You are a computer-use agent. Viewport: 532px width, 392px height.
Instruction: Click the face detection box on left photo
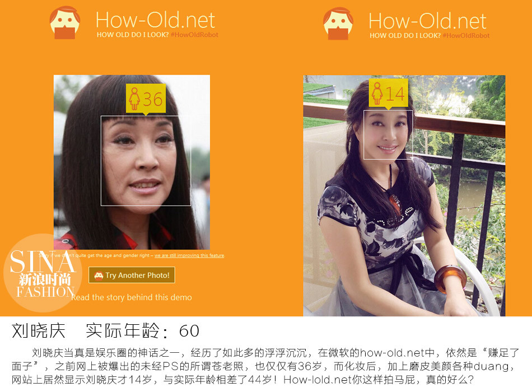click(146, 161)
